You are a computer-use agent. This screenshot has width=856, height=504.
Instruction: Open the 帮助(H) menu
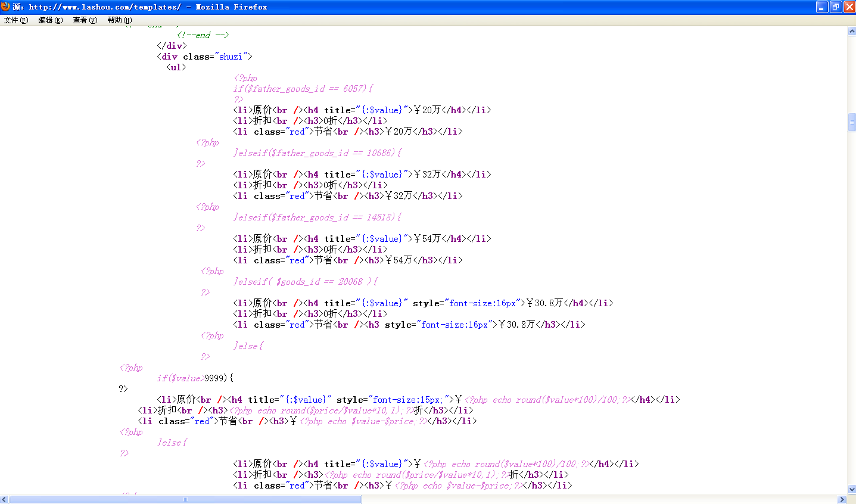(120, 20)
